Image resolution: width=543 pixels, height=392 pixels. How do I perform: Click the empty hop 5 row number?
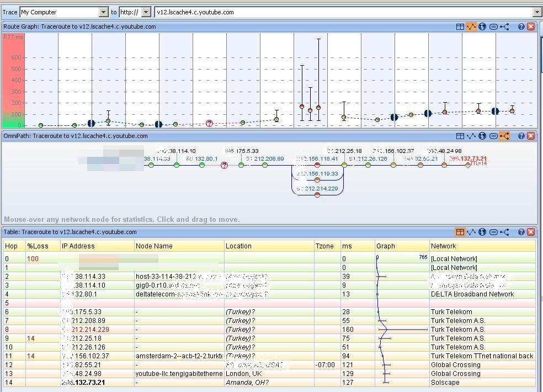click(x=7, y=303)
